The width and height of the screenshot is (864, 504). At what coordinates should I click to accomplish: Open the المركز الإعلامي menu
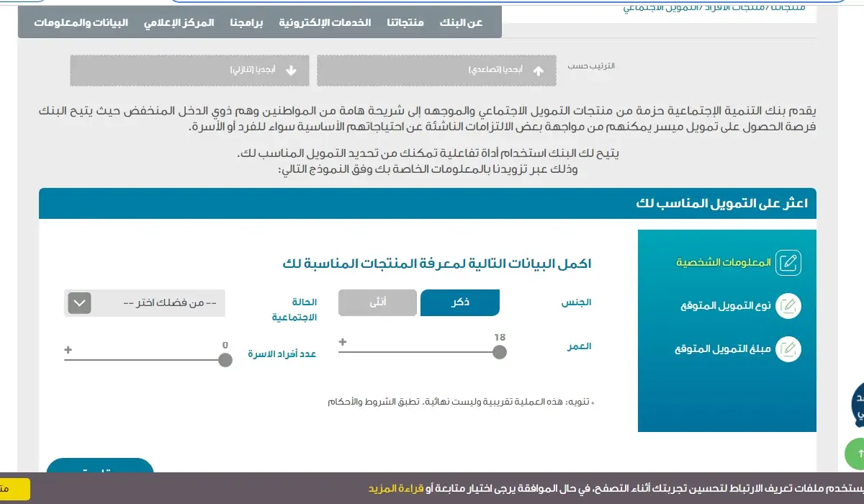click(178, 22)
